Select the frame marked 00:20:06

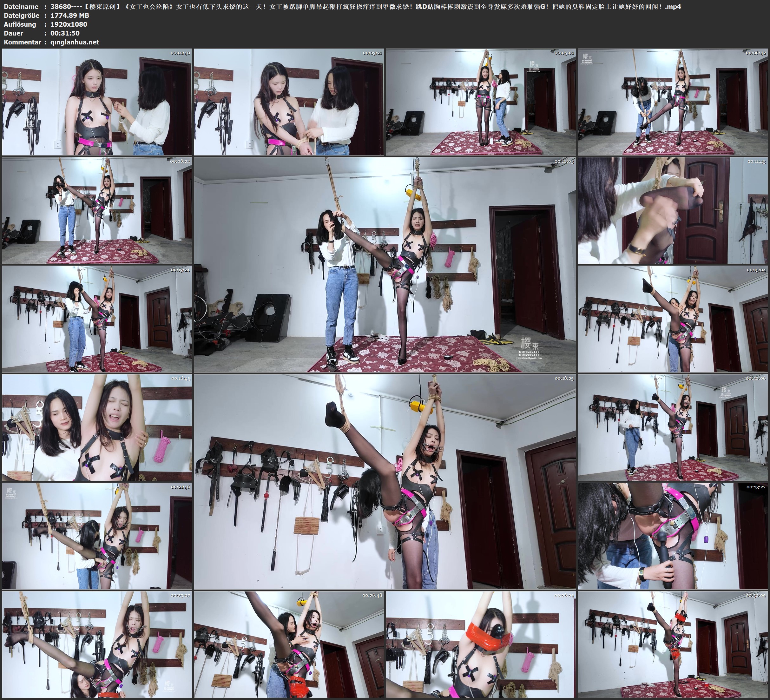coord(673,427)
